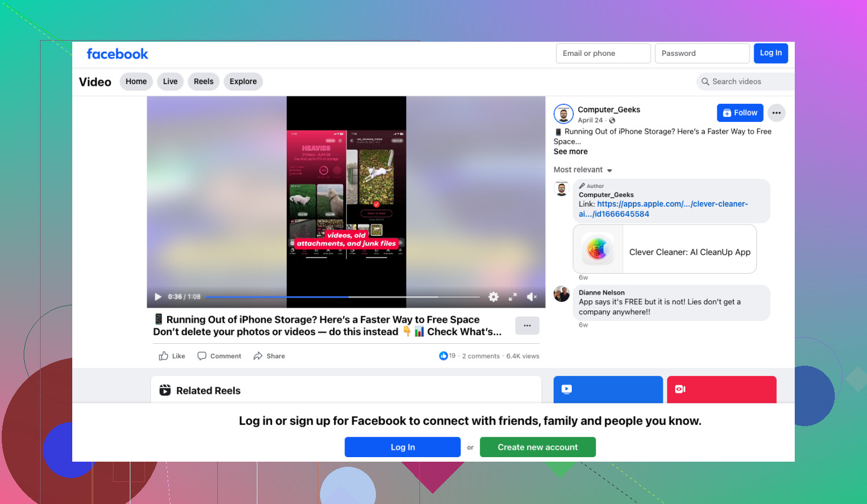Open the author comment avatar
This screenshot has height=504, width=867.
(562, 189)
